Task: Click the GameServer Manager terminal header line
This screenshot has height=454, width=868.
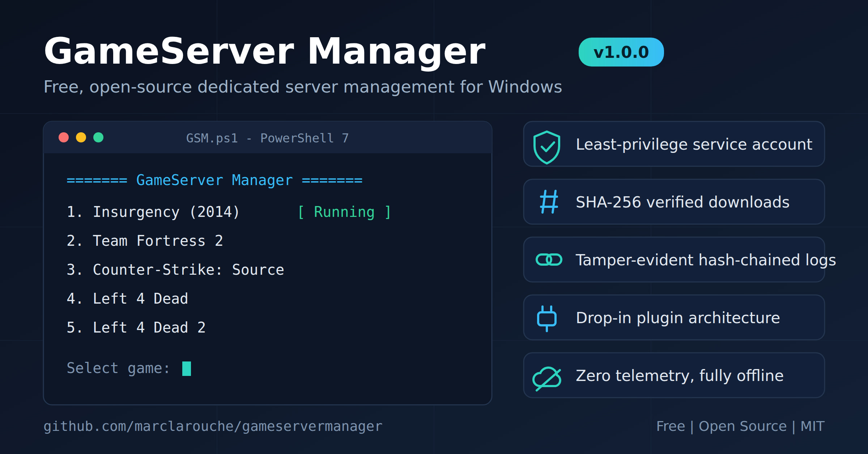Action: (x=214, y=180)
